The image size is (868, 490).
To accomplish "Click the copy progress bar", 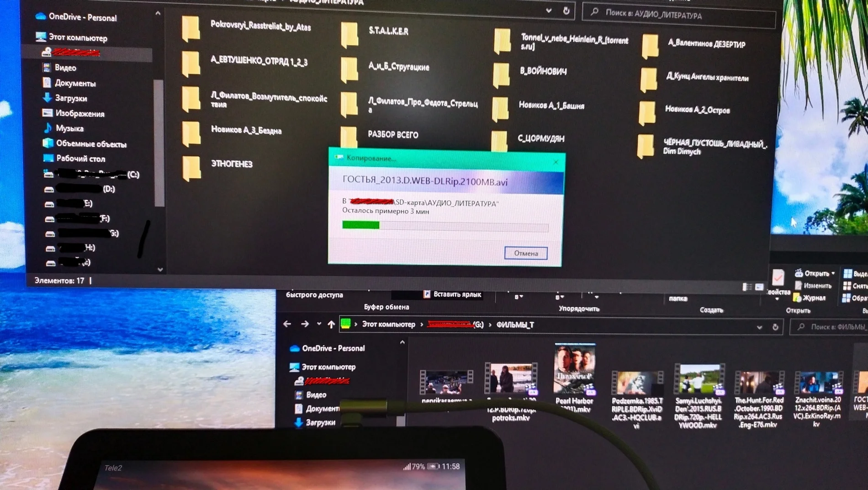I will click(445, 226).
